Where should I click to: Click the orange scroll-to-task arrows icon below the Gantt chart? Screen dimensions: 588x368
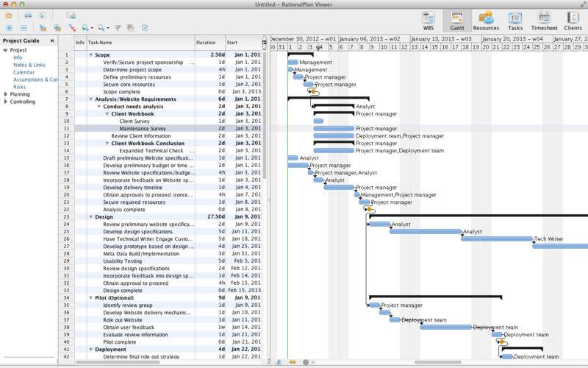point(293,362)
